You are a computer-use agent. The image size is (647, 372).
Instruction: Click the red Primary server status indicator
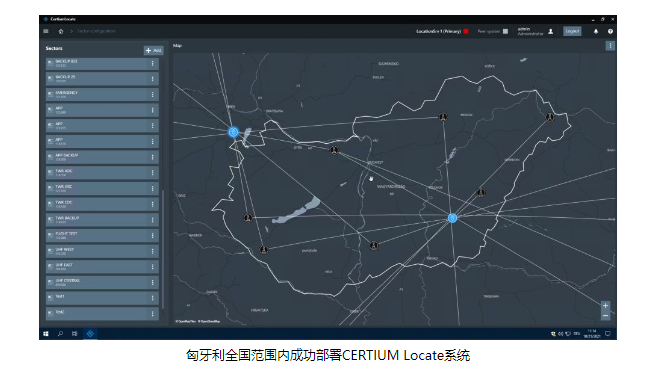point(466,31)
